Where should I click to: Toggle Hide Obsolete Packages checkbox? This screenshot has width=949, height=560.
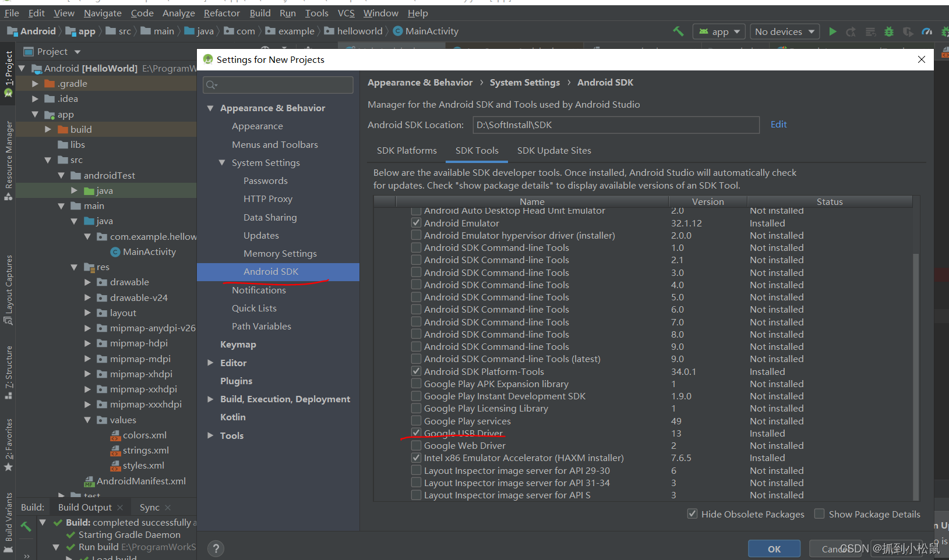tap(692, 513)
